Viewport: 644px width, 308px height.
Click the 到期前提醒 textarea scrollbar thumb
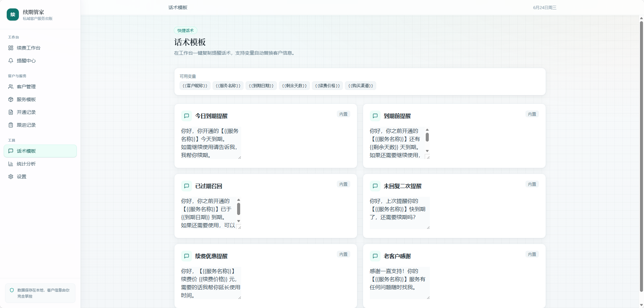(427, 137)
